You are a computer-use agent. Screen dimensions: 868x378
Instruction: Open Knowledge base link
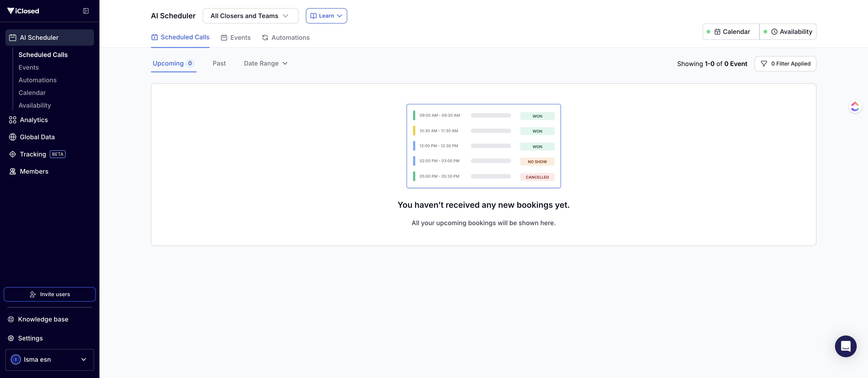(x=43, y=319)
